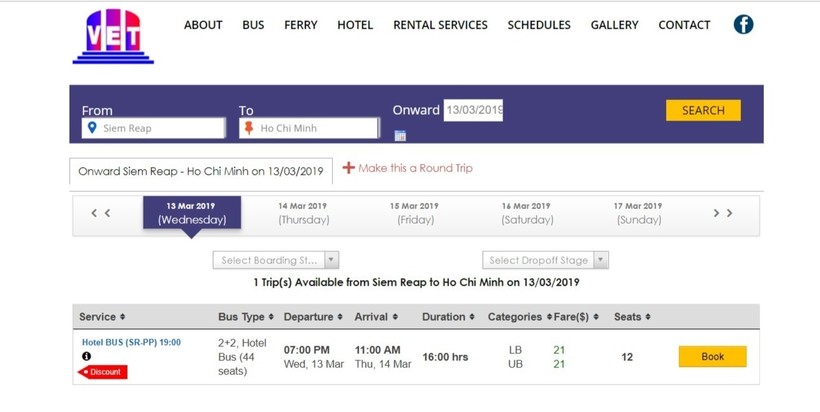Select the 14 Mar 2019 Thursday tab

303,213
